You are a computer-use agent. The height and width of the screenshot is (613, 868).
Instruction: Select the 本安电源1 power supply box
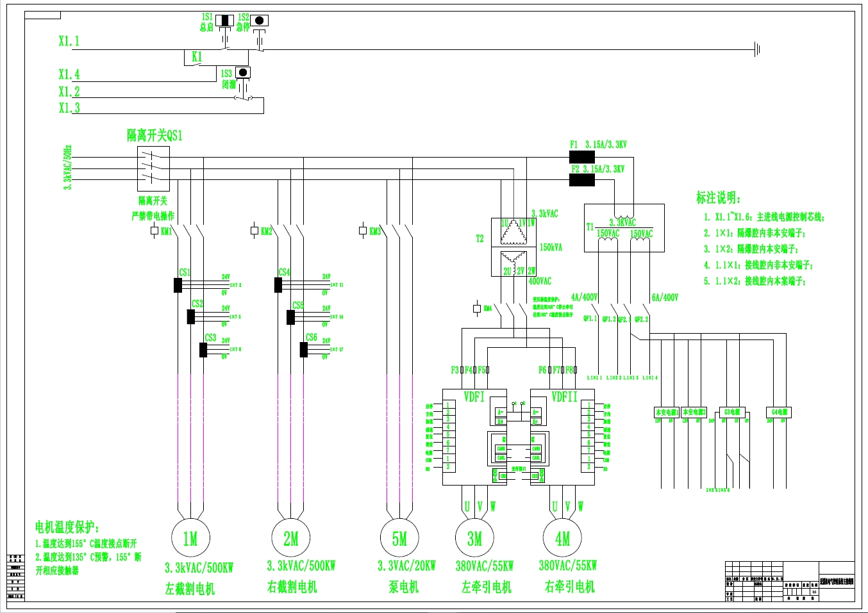(x=667, y=413)
